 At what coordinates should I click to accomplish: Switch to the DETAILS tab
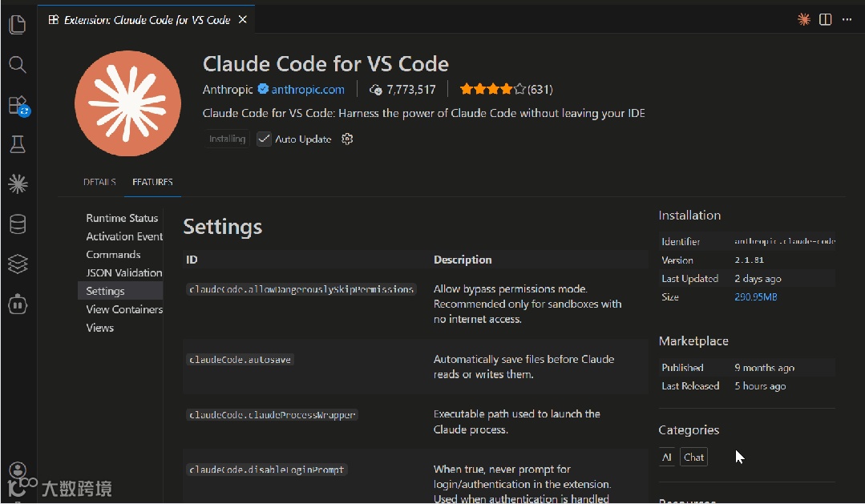click(x=99, y=182)
